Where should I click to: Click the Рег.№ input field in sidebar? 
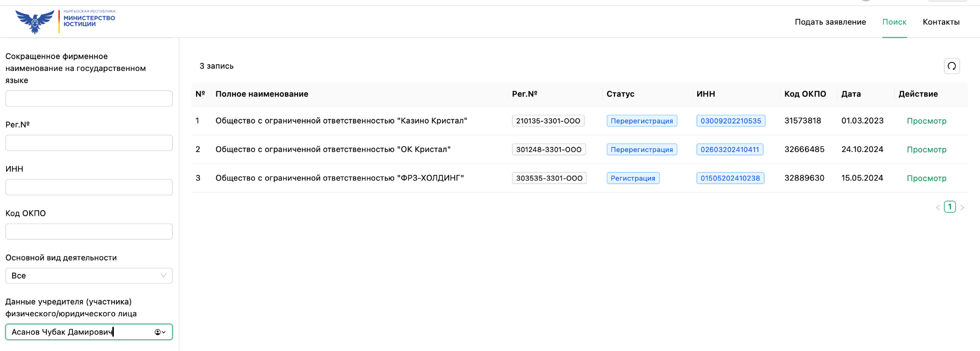89,143
